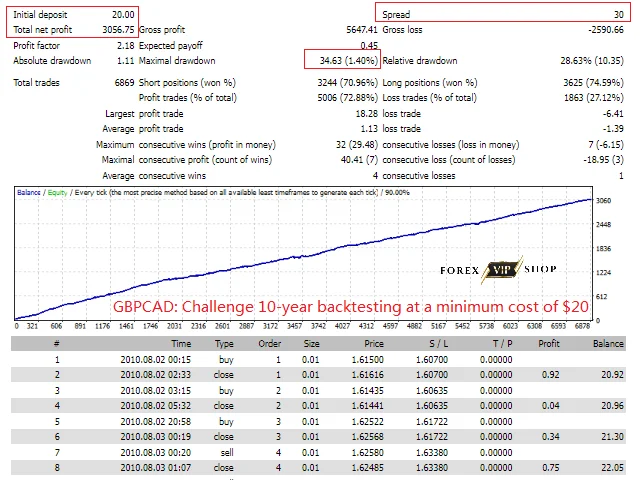Select maximal consecutive profit value 40.41 (7)
640x480 pixels.
[359, 160]
